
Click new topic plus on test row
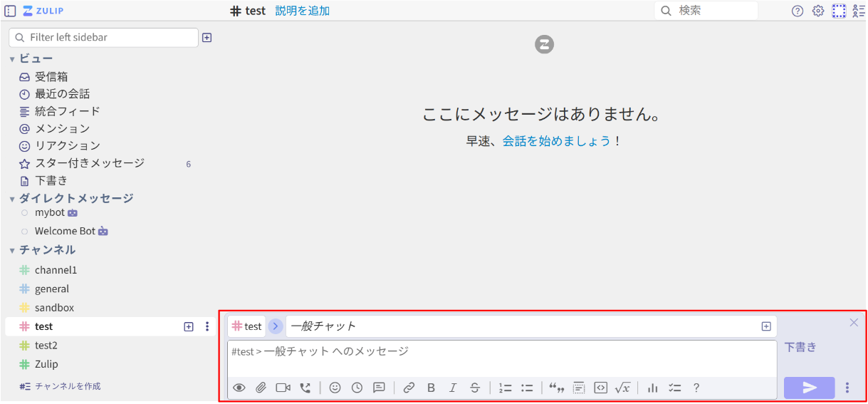click(189, 326)
